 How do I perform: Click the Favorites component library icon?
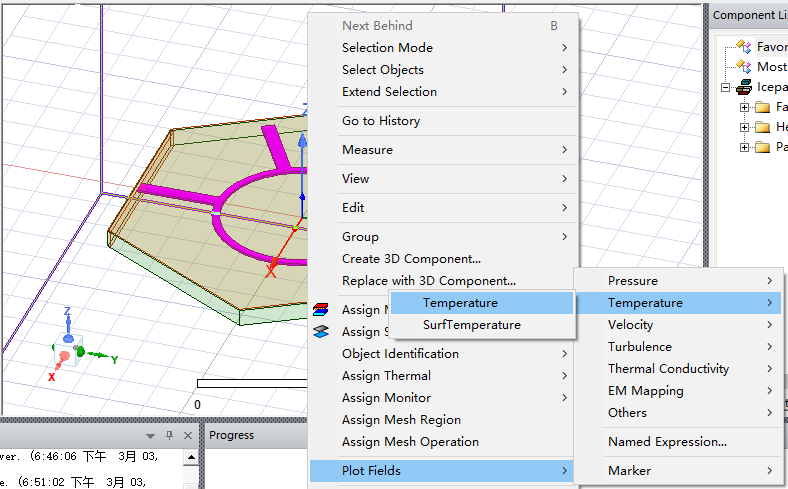click(x=743, y=46)
